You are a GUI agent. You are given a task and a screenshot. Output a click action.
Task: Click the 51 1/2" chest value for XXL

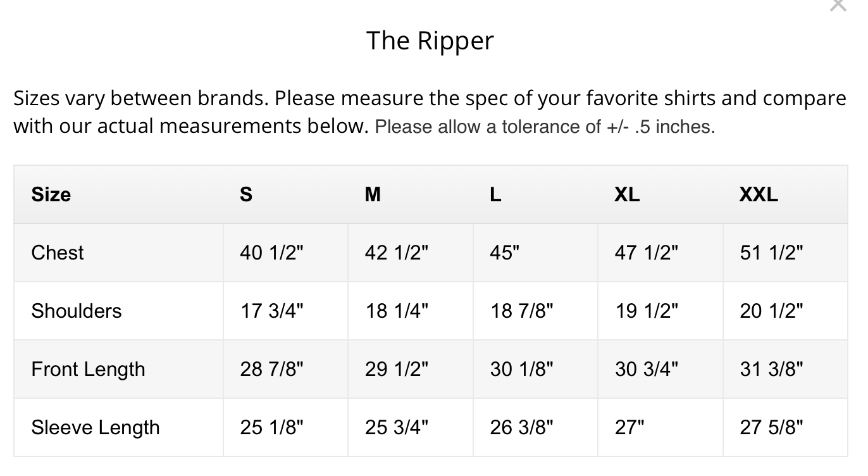(771, 253)
